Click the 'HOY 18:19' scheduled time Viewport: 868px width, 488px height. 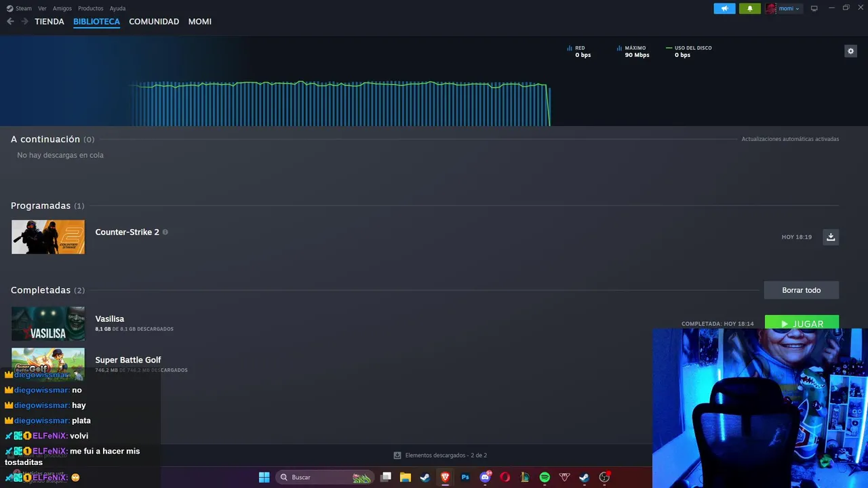[796, 237]
